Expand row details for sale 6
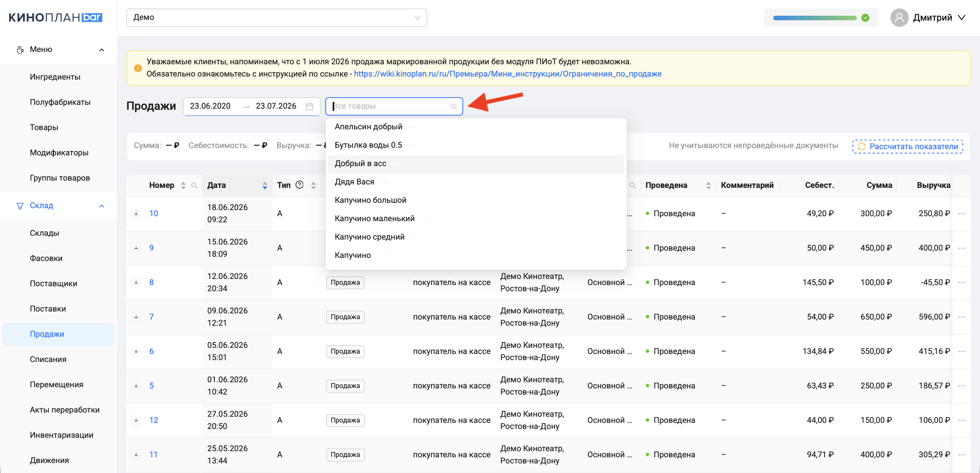 point(136,351)
